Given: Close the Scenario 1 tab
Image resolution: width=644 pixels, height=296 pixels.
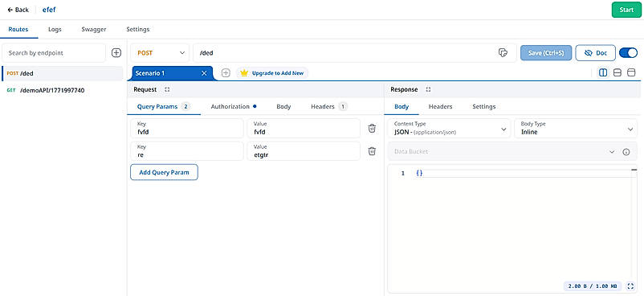Looking at the screenshot, I should [204, 73].
